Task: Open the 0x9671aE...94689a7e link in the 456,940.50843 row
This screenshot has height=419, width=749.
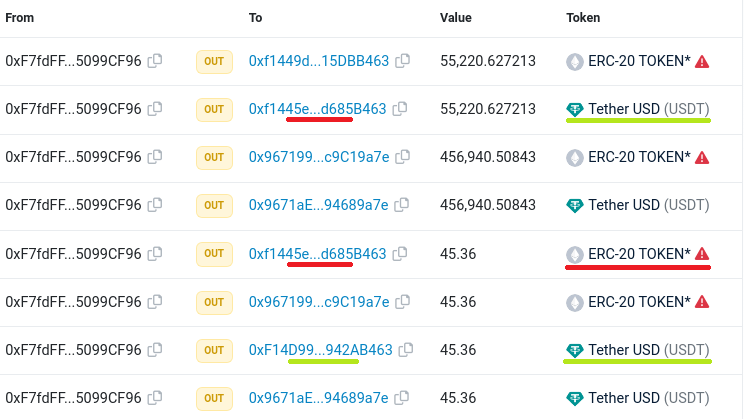Action: [318, 205]
